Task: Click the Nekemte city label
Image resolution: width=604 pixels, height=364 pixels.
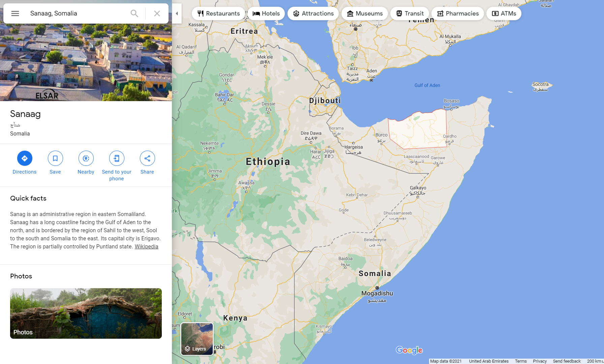Action: tap(209, 143)
